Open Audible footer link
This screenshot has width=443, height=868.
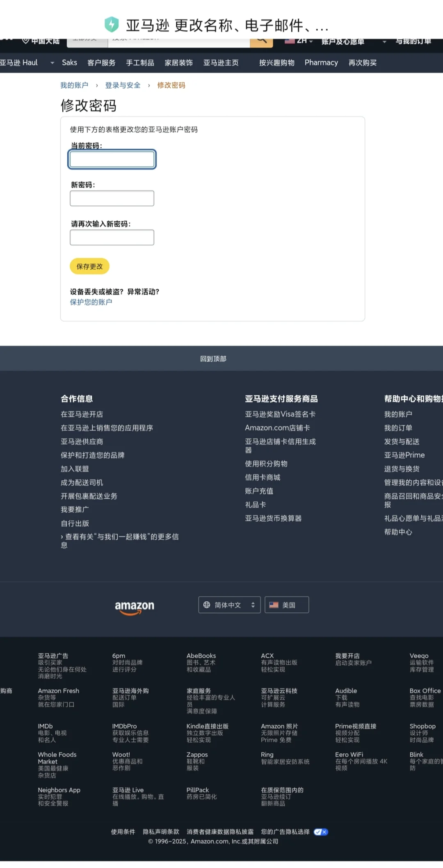click(x=346, y=691)
